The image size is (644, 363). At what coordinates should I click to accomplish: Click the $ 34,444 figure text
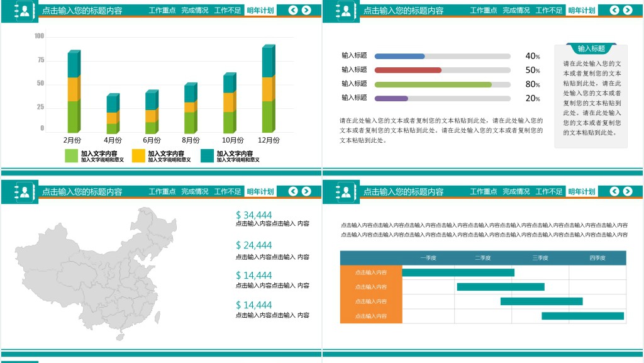tap(254, 215)
